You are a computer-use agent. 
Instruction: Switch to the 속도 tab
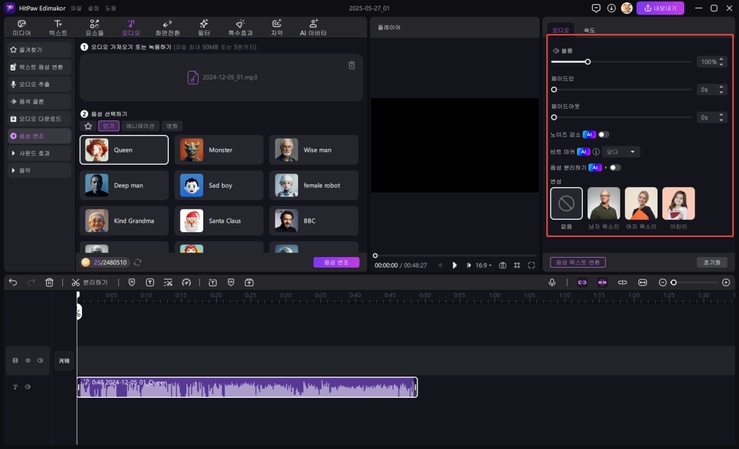[x=589, y=30]
